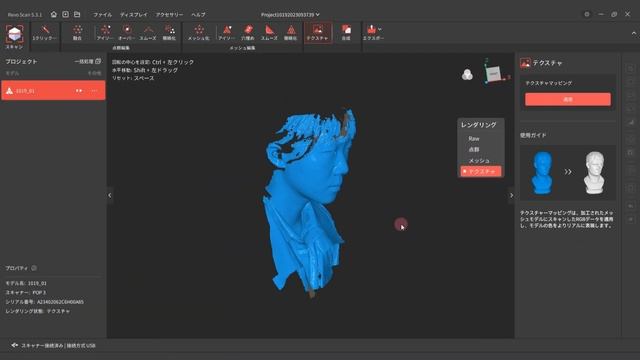The image size is (640, 360).
Task: Expand the Export dropdown arrow
Action: [x=380, y=29]
